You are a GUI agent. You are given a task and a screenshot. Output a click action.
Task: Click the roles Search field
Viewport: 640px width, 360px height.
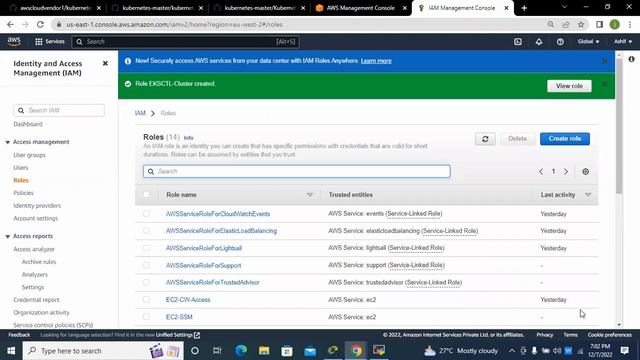click(297, 171)
